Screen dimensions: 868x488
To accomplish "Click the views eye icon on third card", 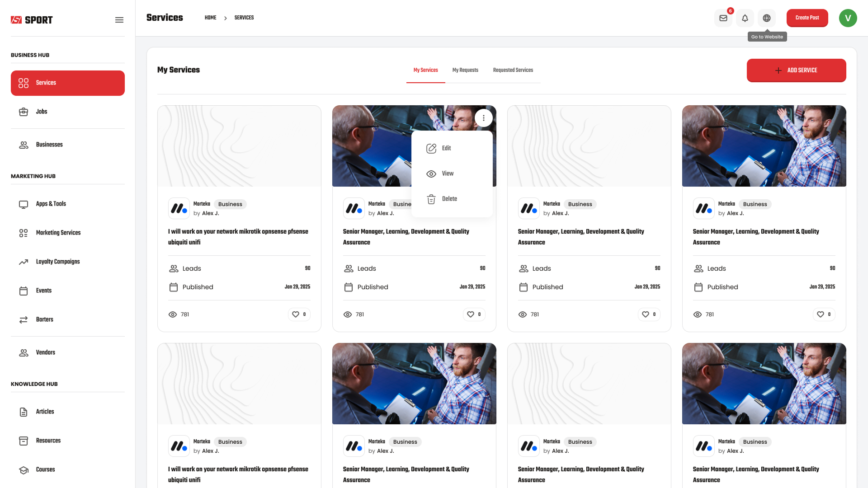I will (523, 314).
